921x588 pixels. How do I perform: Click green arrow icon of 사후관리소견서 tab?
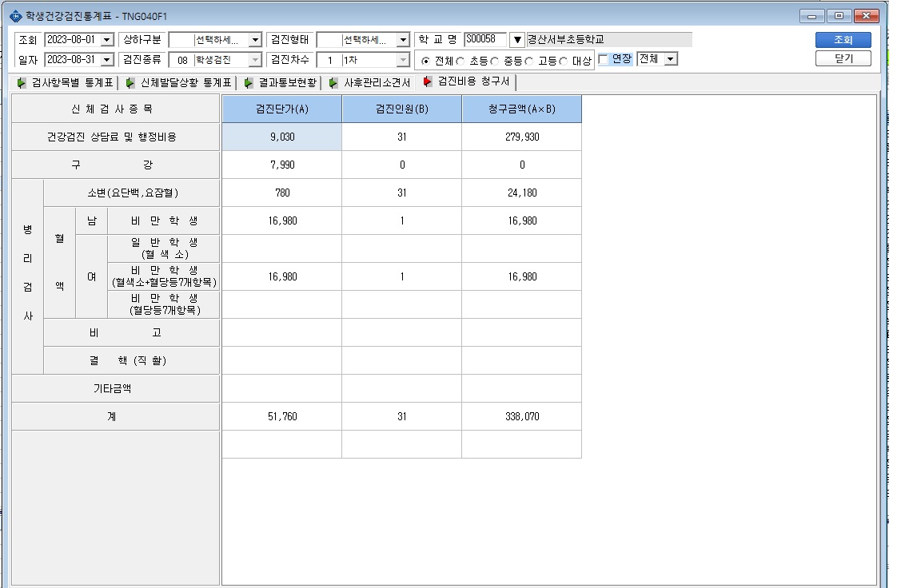pyautogui.click(x=333, y=83)
